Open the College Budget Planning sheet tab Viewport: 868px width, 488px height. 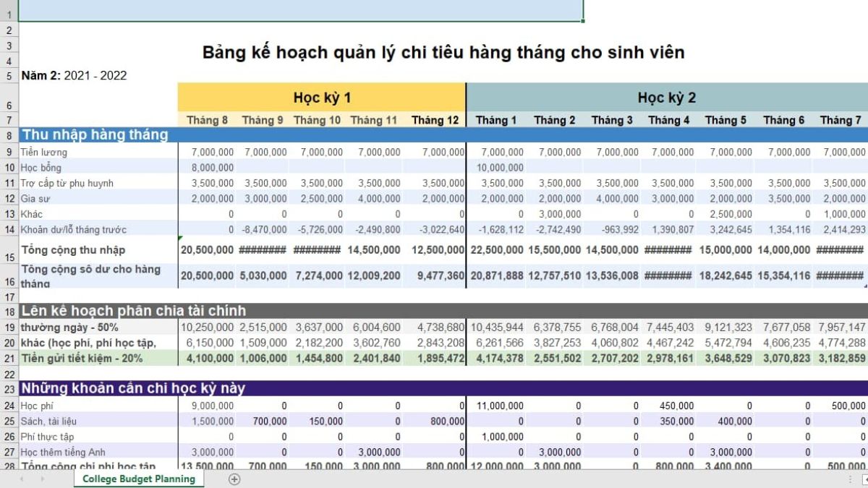tap(139, 479)
